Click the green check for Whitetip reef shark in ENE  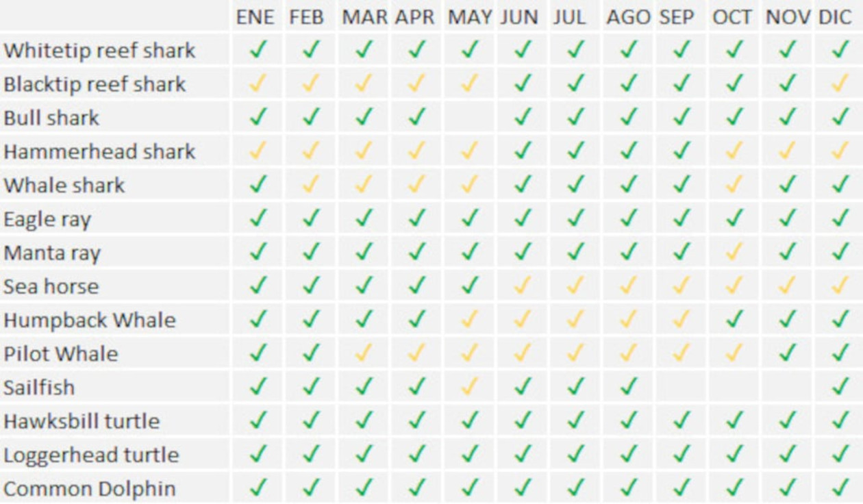point(258,49)
